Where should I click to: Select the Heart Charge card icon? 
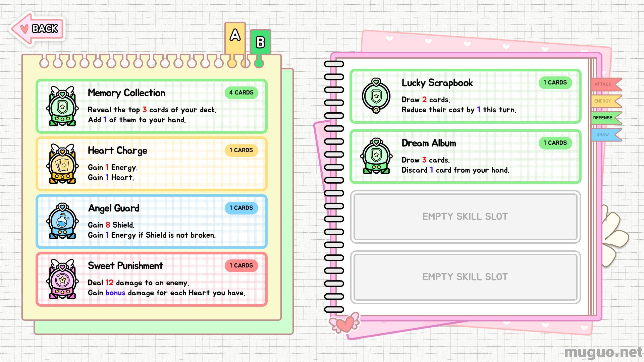tap(62, 164)
